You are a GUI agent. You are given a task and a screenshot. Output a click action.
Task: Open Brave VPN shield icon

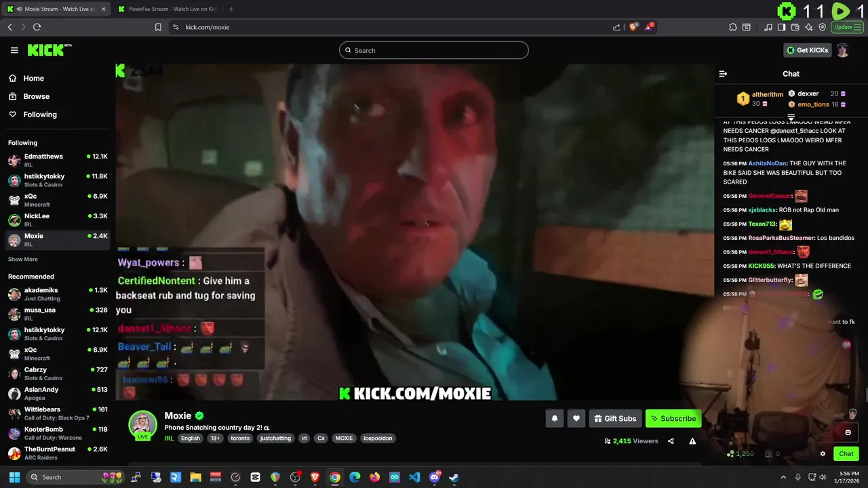823,27
